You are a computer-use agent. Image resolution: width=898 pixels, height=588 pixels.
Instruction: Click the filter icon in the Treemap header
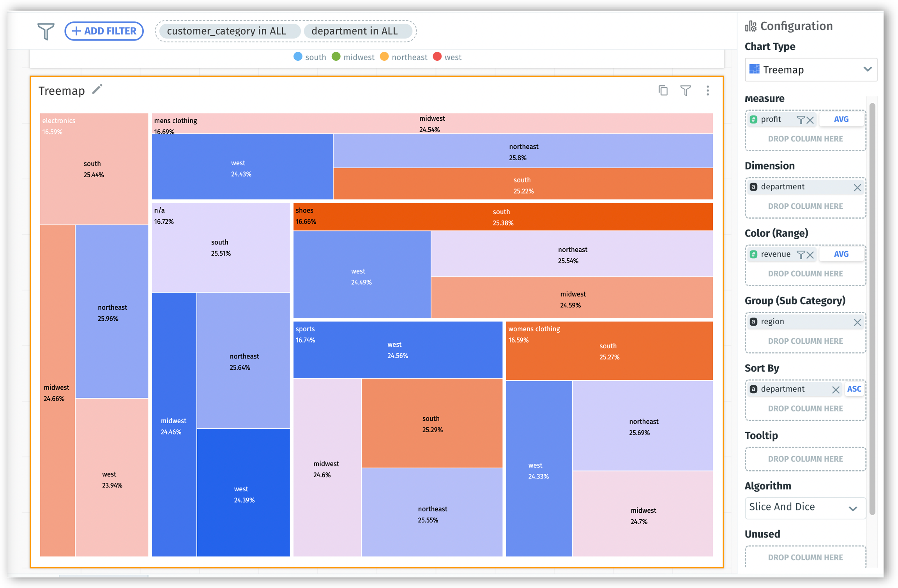click(x=685, y=90)
